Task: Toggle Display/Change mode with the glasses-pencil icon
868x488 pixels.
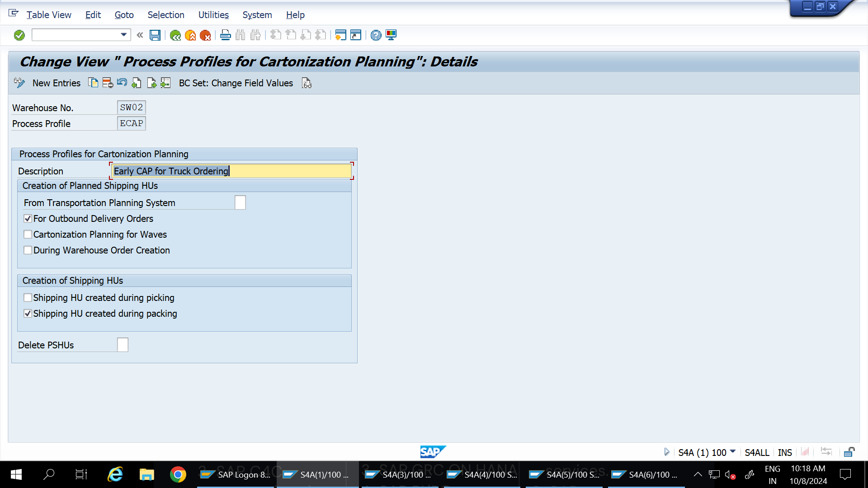Action: click(19, 83)
